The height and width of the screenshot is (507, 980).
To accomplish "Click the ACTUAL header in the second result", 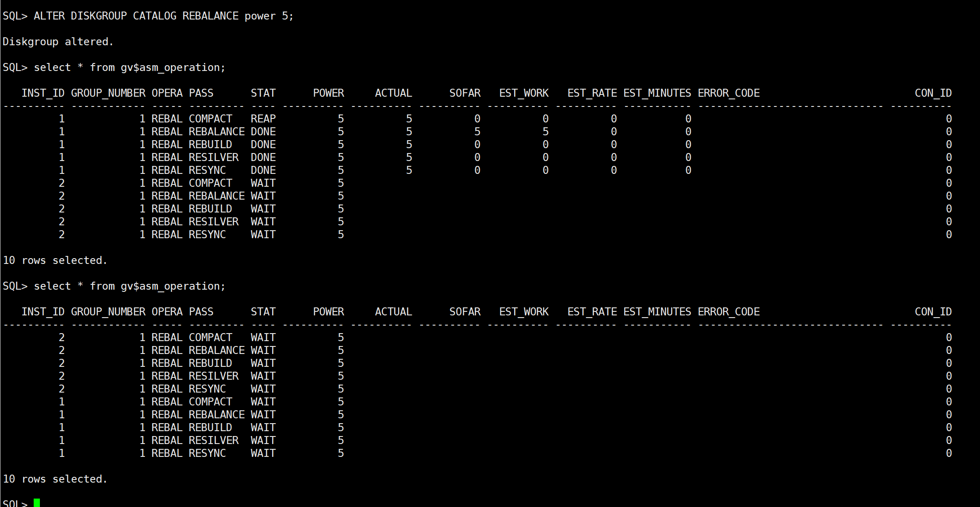I will click(x=393, y=312).
